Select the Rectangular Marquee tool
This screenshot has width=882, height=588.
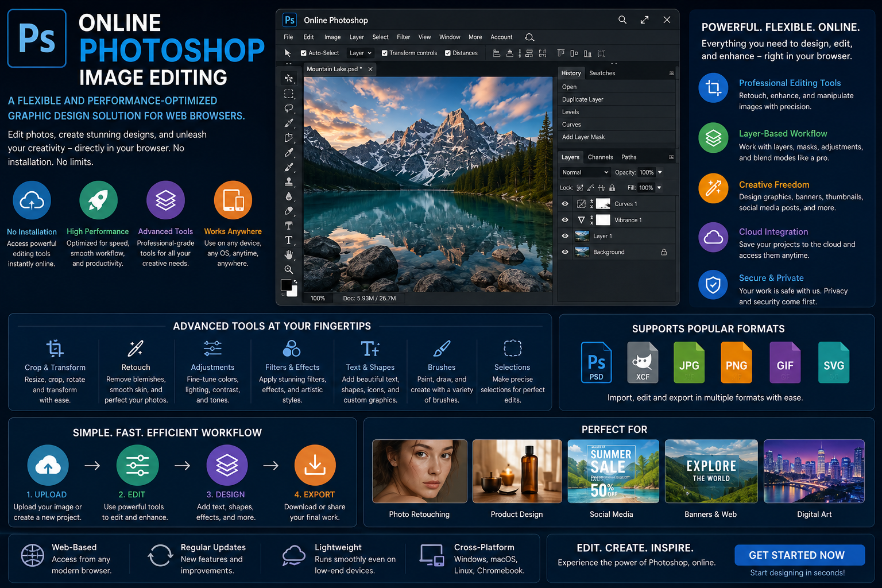point(289,94)
